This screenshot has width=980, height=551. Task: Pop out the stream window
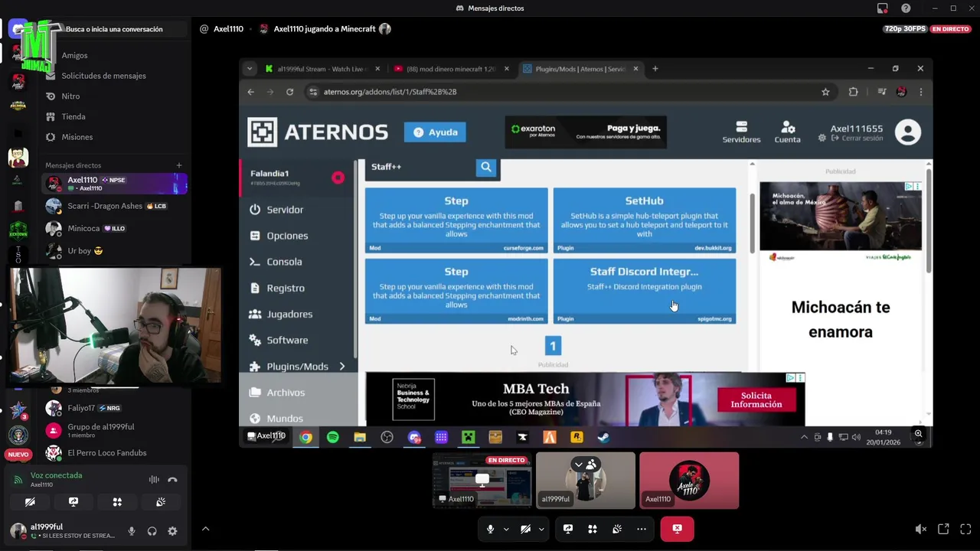tap(943, 529)
